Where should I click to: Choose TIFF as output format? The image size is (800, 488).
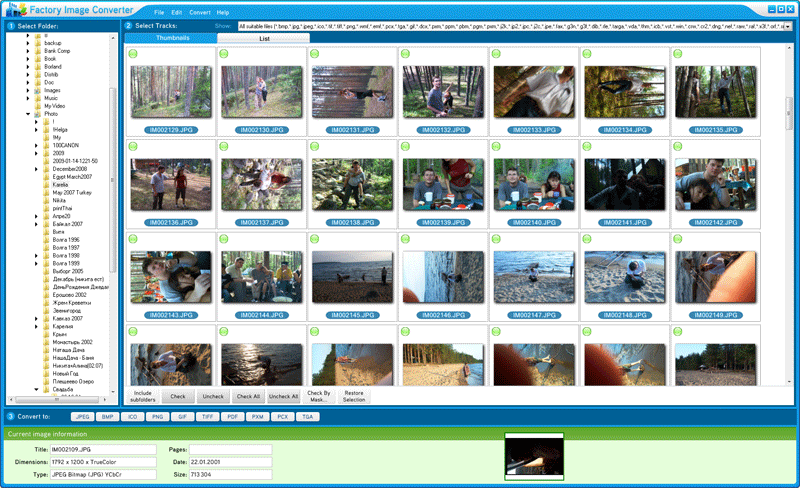(x=208, y=417)
